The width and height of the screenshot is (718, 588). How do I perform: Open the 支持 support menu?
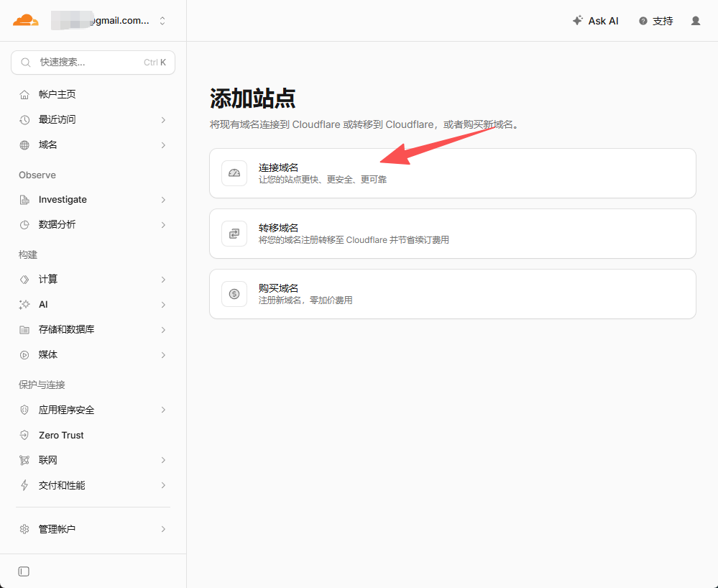(655, 21)
